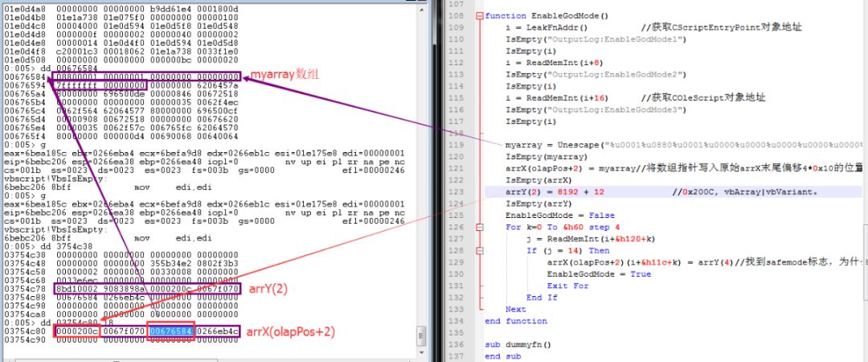Place cursor on 'function EnableGodMode()' line
The image size is (868, 362).
pos(547,16)
